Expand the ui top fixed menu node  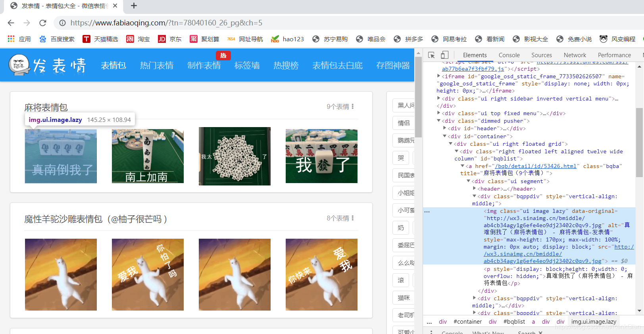click(438, 113)
